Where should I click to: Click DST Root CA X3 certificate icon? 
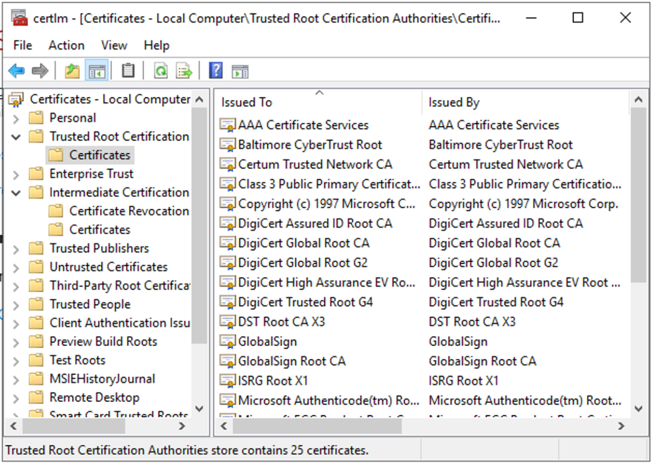click(228, 322)
